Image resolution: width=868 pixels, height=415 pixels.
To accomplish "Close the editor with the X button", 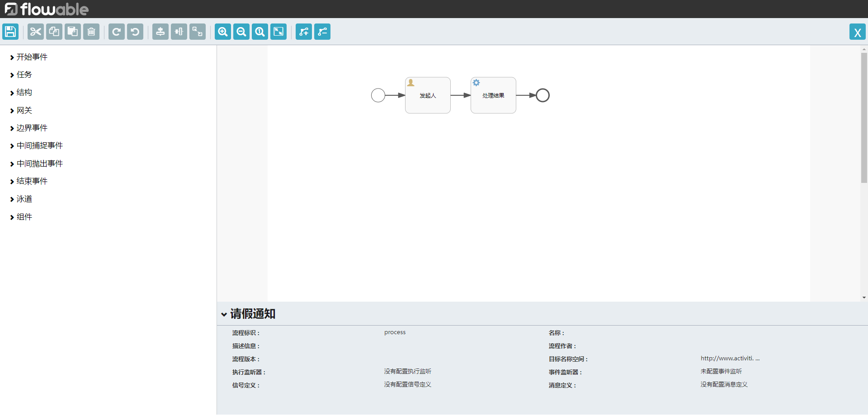I will click(x=858, y=32).
